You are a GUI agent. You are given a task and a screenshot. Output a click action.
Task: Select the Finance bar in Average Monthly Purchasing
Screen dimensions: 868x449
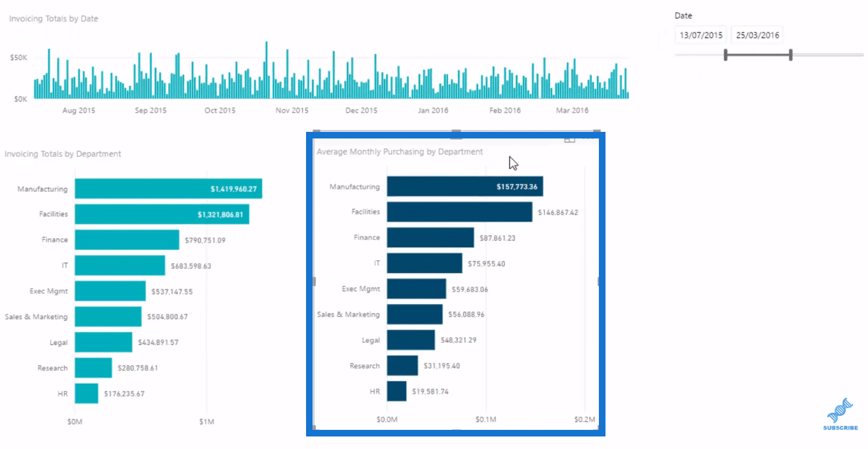click(x=430, y=237)
